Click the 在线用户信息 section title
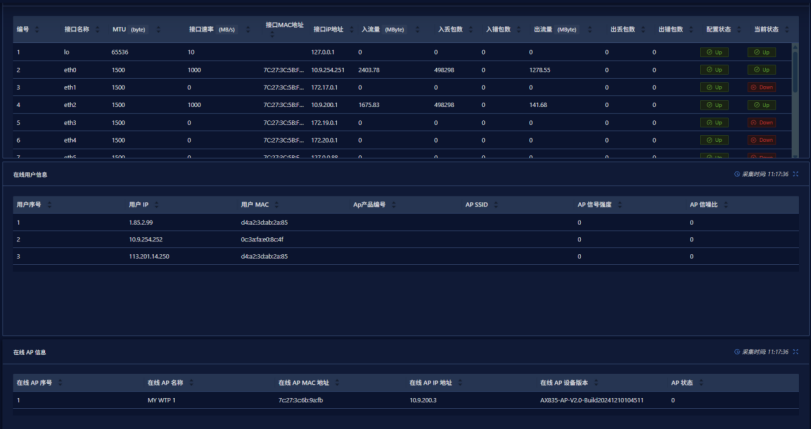 (30, 174)
